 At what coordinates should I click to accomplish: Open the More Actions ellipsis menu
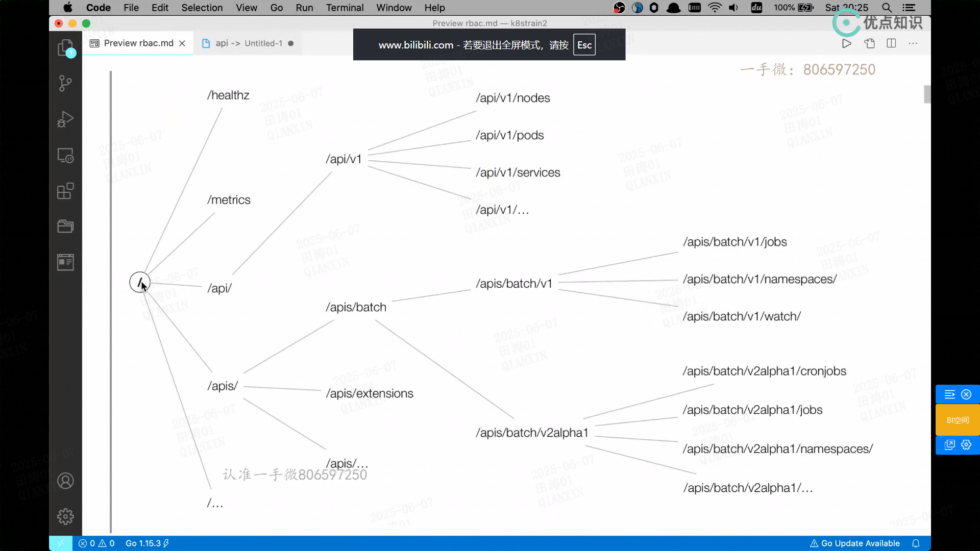(913, 43)
